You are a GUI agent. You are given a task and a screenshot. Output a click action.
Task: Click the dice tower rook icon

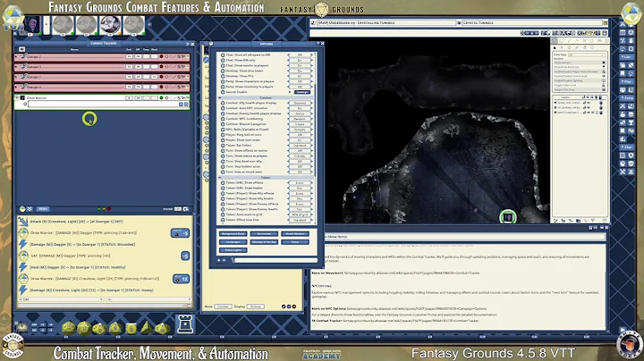pos(185,323)
